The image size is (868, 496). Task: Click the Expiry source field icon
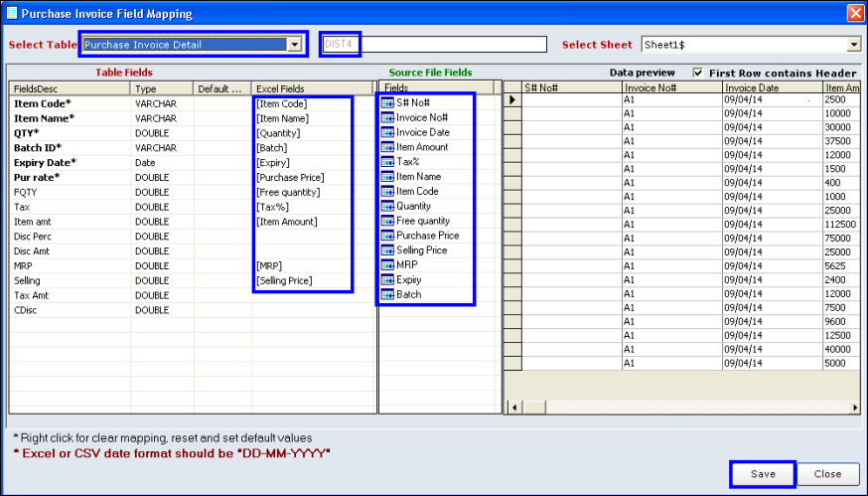point(387,280)
